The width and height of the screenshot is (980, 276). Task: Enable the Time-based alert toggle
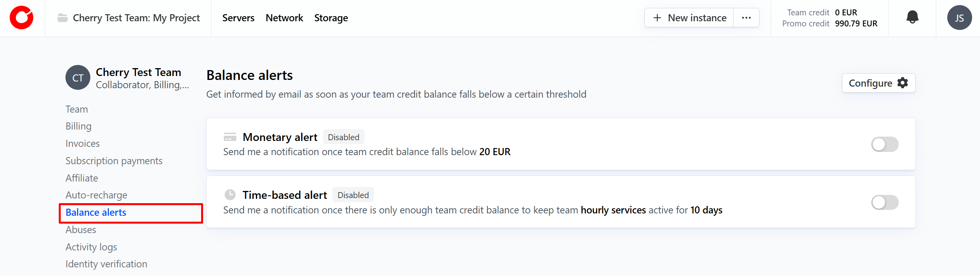[885, 202]
